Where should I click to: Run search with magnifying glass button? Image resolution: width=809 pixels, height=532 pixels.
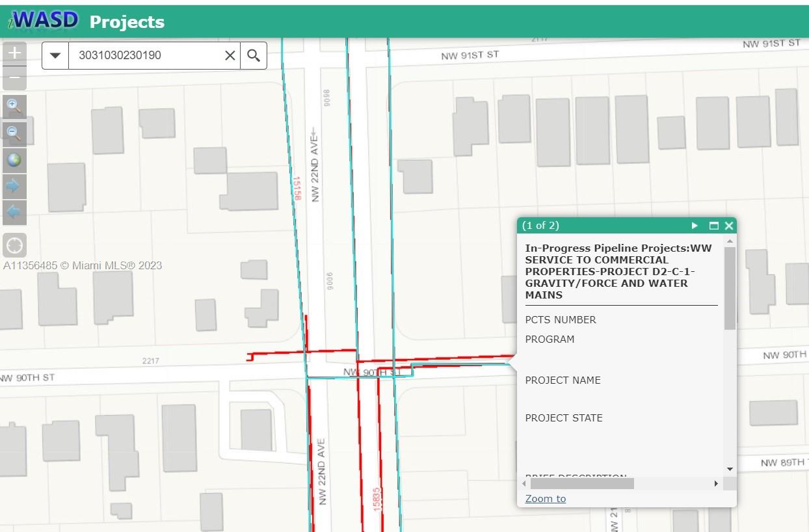pyautogui.click(x=254, y=55)
